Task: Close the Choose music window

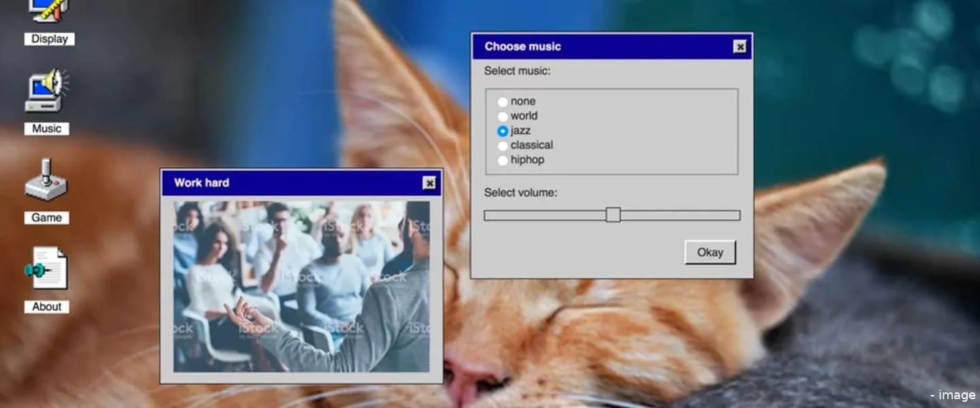Action: 740,47
